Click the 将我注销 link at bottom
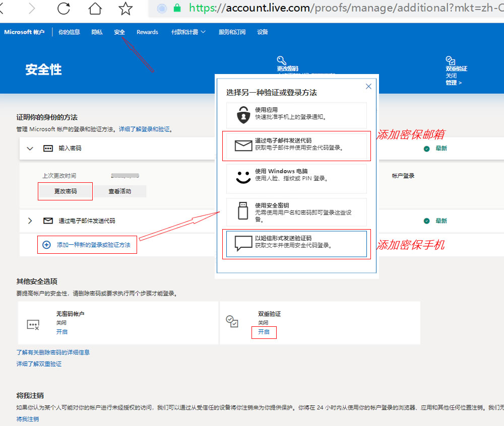This screenshot has width=504, height=426. pyautogui.click(x=28, y=419)
